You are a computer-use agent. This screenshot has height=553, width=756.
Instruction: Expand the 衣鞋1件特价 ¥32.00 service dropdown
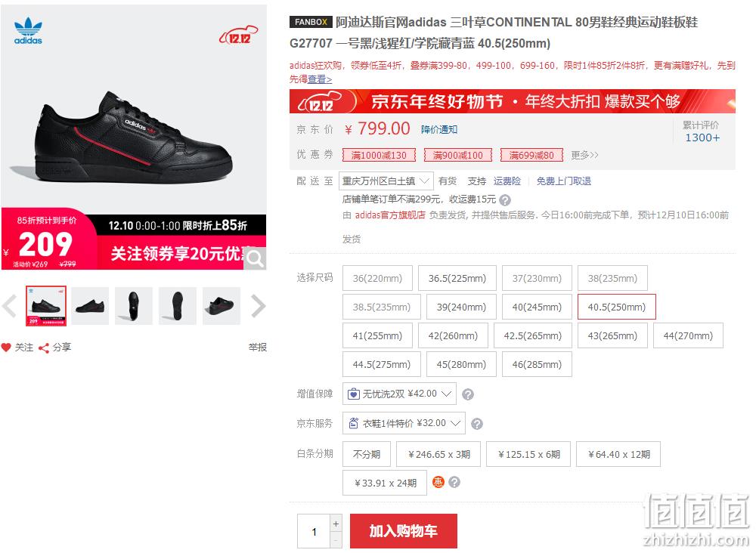[x=404, y=423]
